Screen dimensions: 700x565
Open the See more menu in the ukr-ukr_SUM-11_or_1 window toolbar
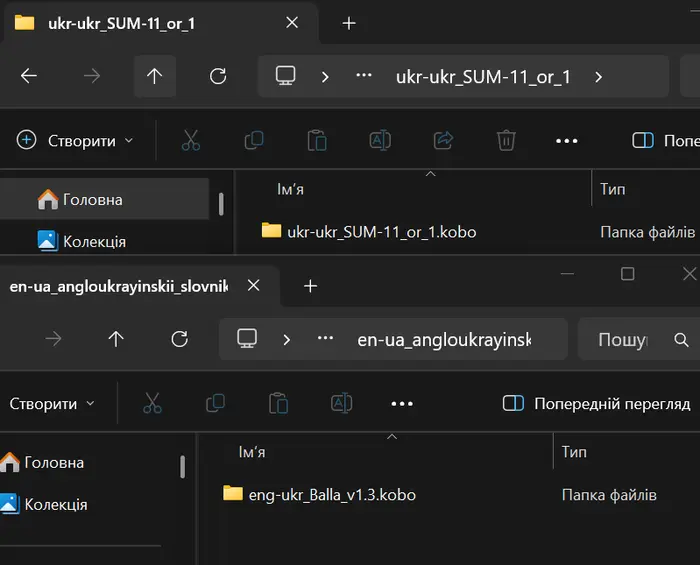(567, 141)
